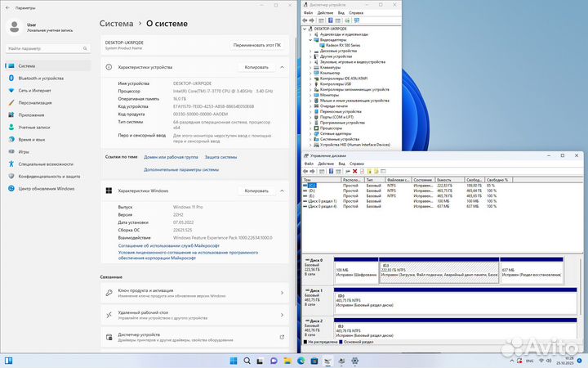Click back arrow in Settings title bar

7,7
